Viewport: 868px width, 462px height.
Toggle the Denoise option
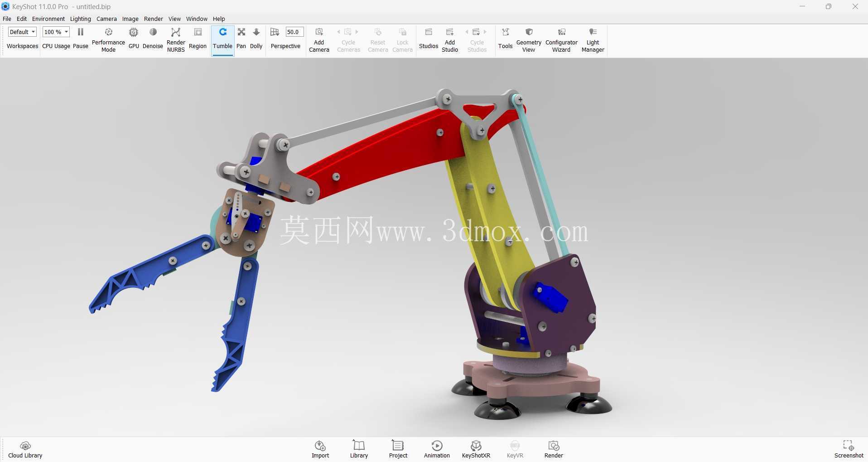[153, 39]
